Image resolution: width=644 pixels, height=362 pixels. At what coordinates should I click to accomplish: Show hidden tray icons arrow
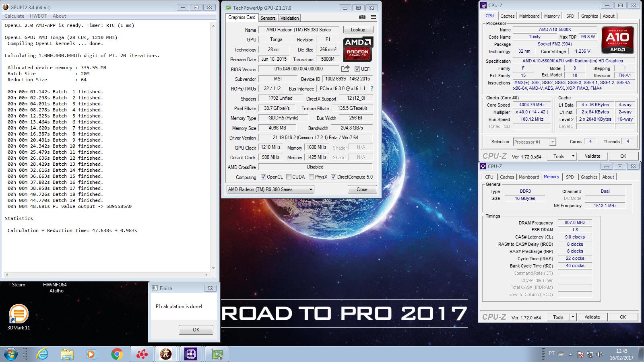[570, 354]
